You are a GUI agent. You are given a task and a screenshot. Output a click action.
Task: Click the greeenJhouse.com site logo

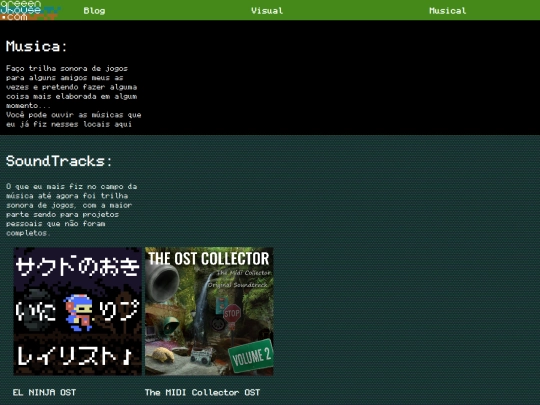[30, 10]
